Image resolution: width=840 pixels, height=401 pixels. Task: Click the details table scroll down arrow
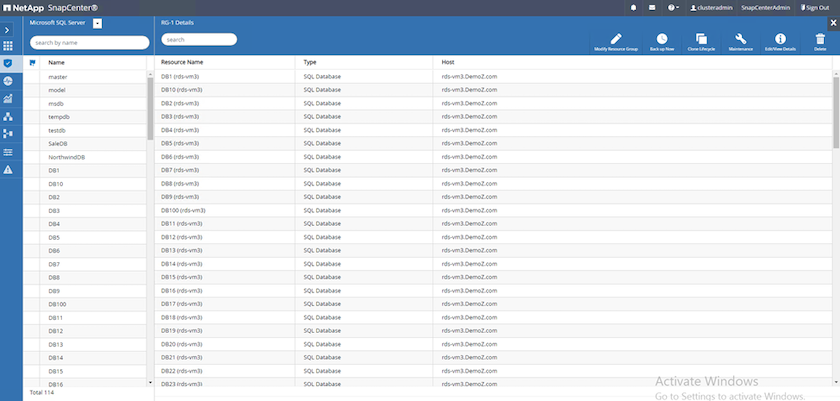click(x=836, y=382)
